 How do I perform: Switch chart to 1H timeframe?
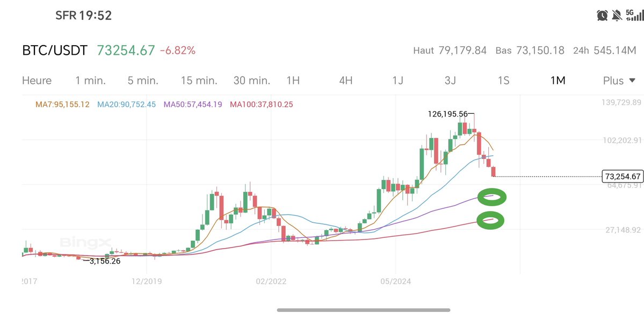click(293, 81)
